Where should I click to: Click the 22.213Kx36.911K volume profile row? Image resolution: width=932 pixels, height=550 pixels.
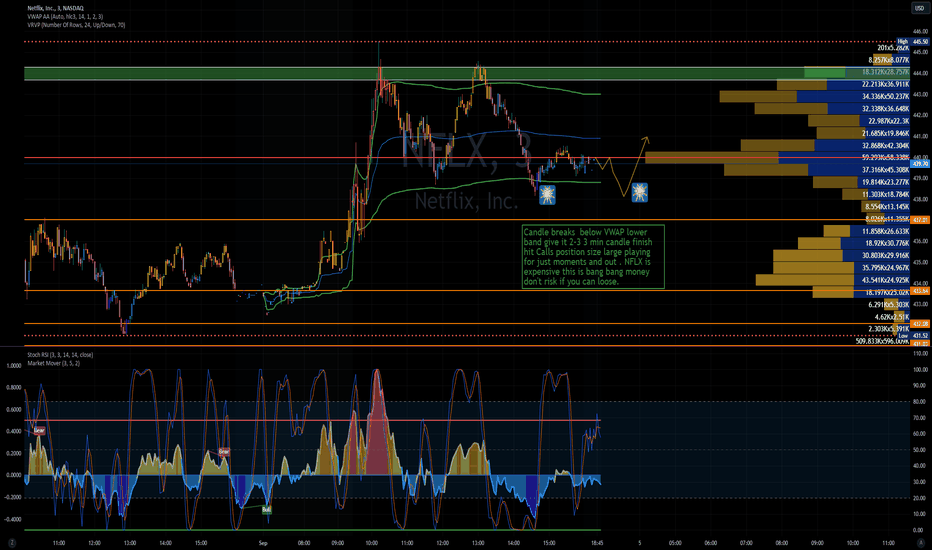pos(843,84)
